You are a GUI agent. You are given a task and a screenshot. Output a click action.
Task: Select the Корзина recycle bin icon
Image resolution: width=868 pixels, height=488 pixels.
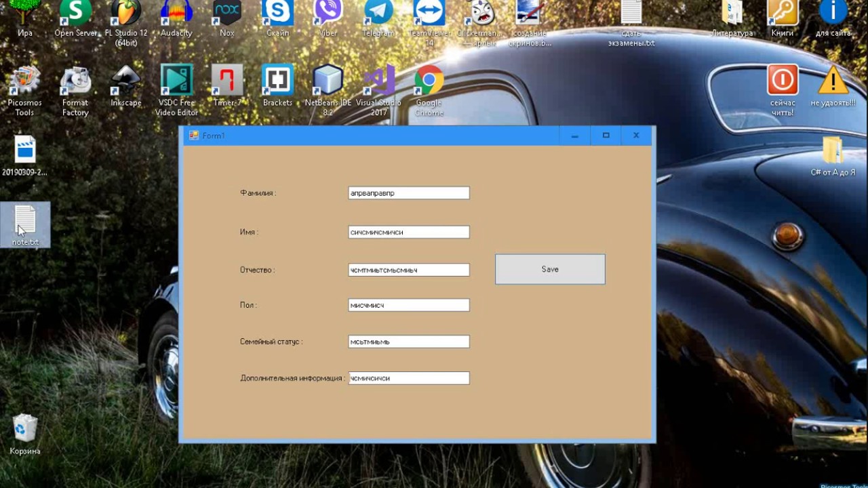[x=25, y=434]
